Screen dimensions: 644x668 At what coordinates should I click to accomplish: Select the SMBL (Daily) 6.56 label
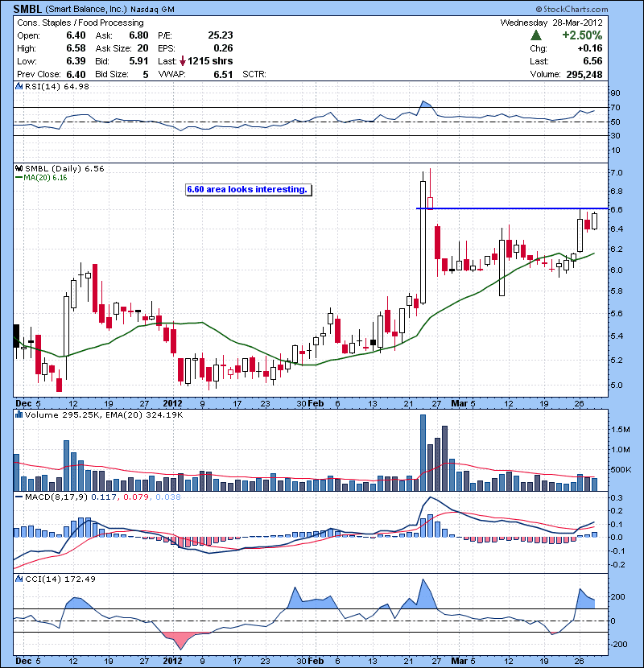tap(64, 168)
